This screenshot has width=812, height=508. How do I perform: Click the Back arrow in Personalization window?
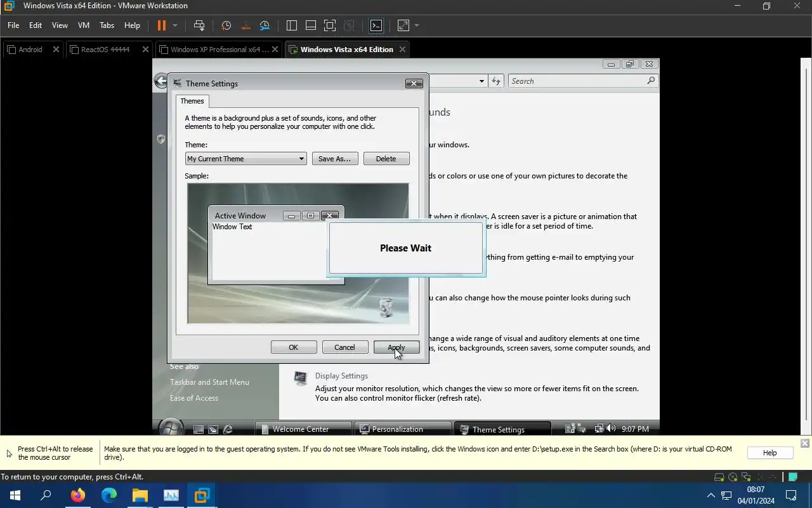160,81
